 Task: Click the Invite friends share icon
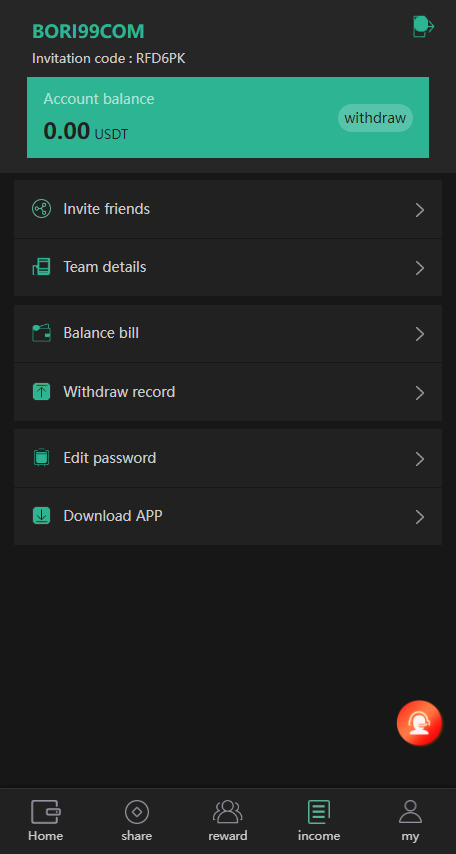41,209
